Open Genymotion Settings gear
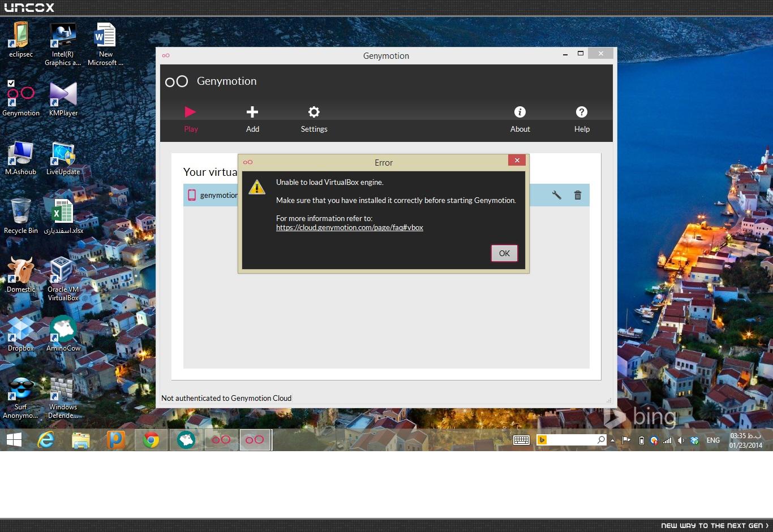Viewport: 773px width, 532px height. coord(314,112)
